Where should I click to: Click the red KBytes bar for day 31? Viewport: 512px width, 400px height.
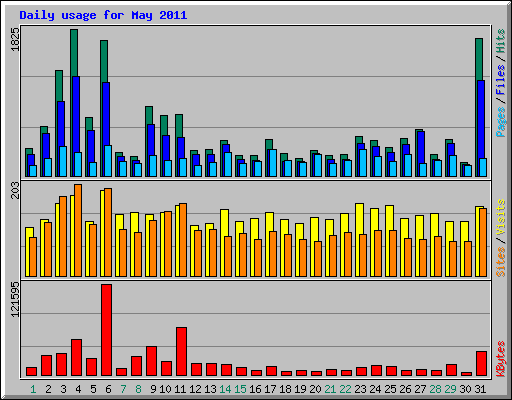coord(481,364)
